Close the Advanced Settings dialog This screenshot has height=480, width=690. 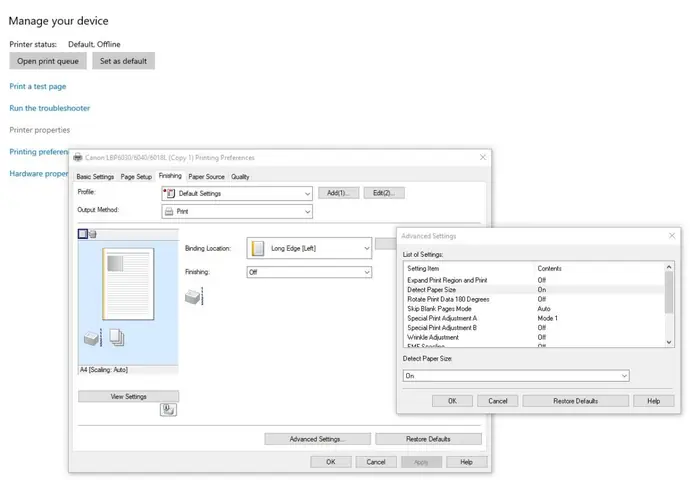pos(672,236)
